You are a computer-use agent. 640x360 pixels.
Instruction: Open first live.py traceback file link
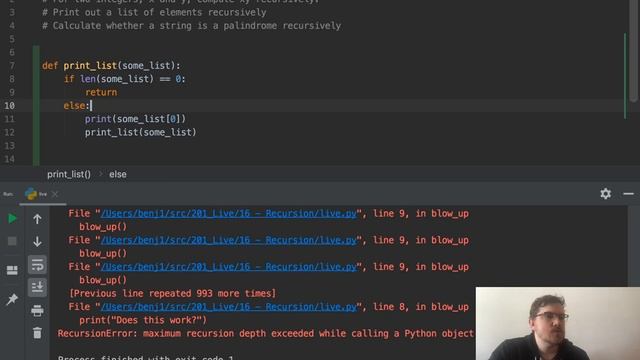pyautogui.click(x=229, y=213)
